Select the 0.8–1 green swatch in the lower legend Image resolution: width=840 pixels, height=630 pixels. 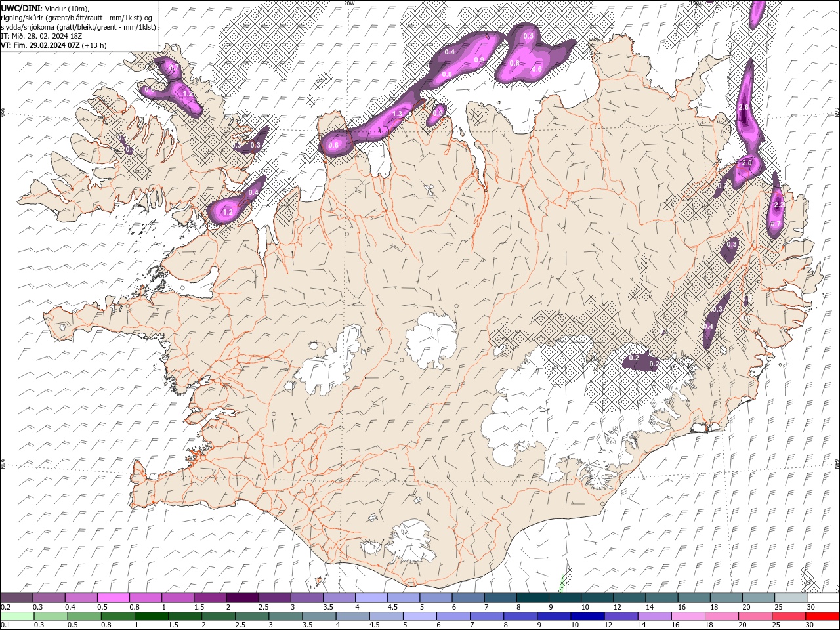pos(117,616)
